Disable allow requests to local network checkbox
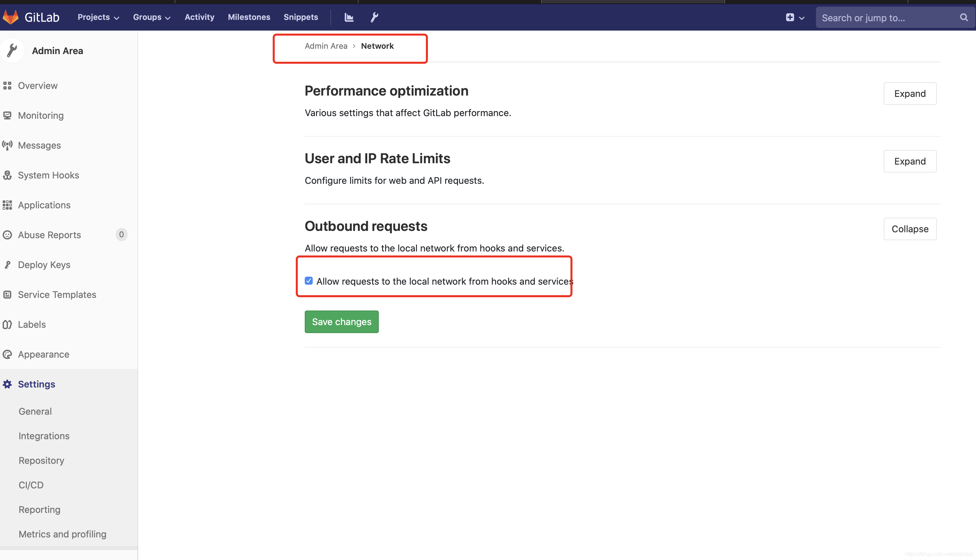 (x=309, y=281)
